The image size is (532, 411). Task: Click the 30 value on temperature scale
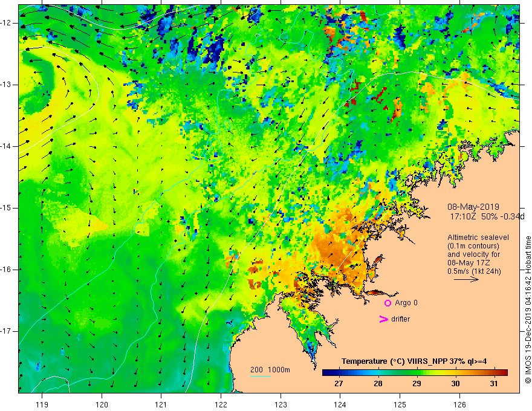(455, 384)
